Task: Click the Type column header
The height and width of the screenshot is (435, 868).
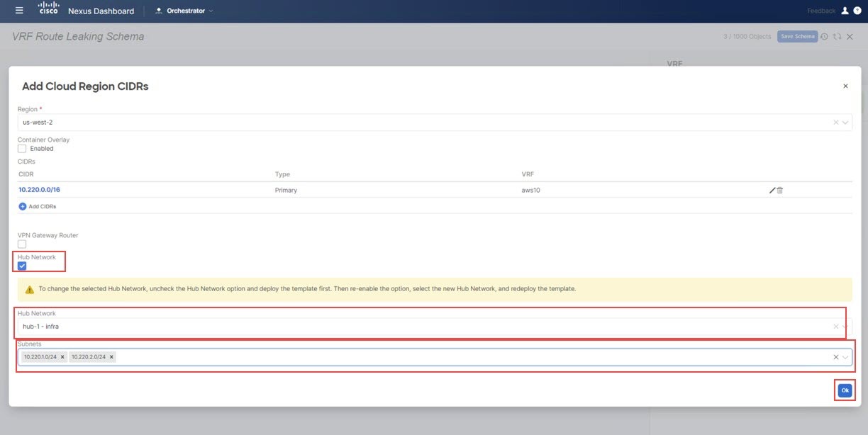Action: (x=282, y=174)
